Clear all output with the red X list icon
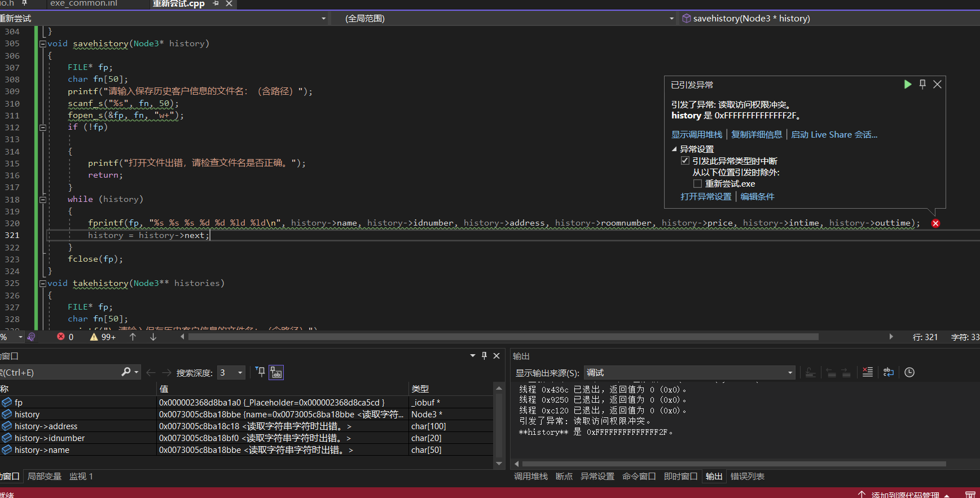 (x=868, y=372)
